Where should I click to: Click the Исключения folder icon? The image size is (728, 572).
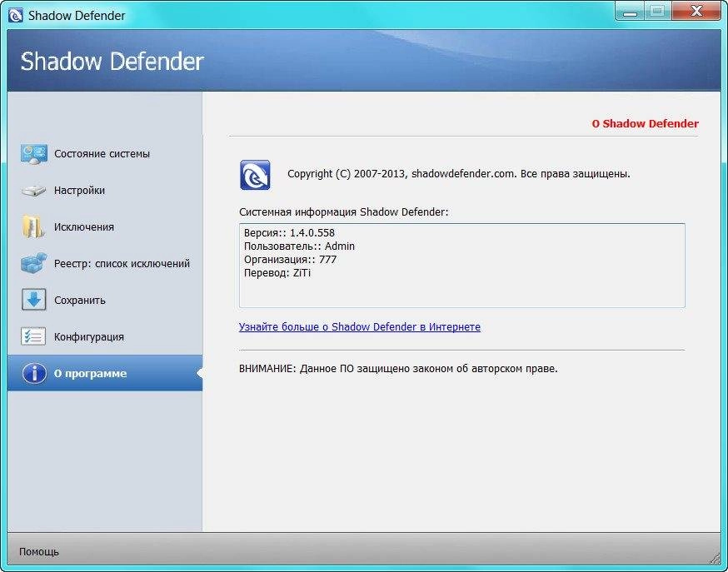[33, 226]
